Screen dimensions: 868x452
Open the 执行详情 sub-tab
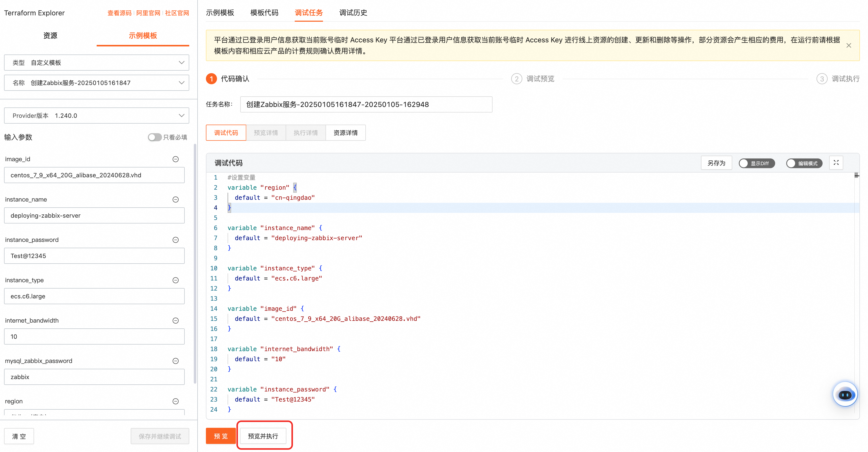coord(306,133)
